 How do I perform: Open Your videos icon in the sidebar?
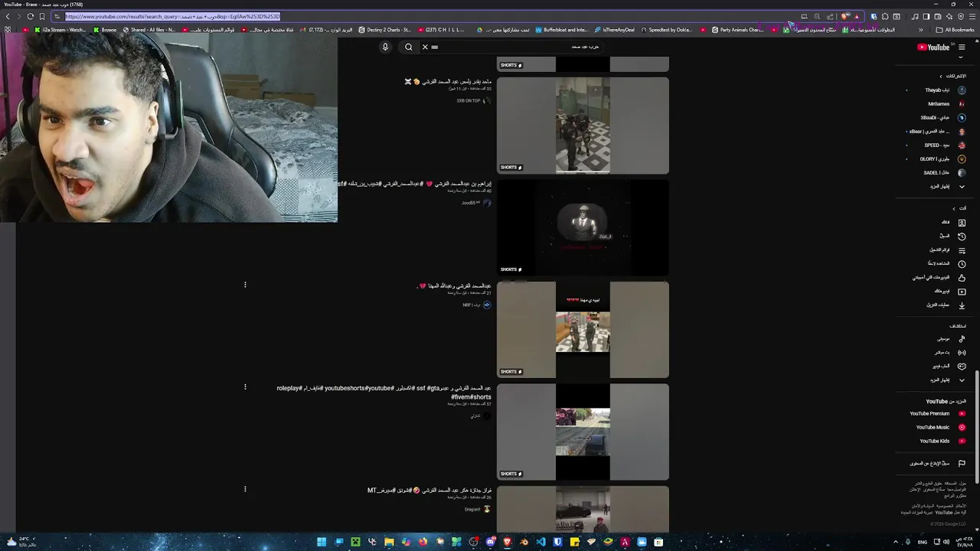click(962, 292)
